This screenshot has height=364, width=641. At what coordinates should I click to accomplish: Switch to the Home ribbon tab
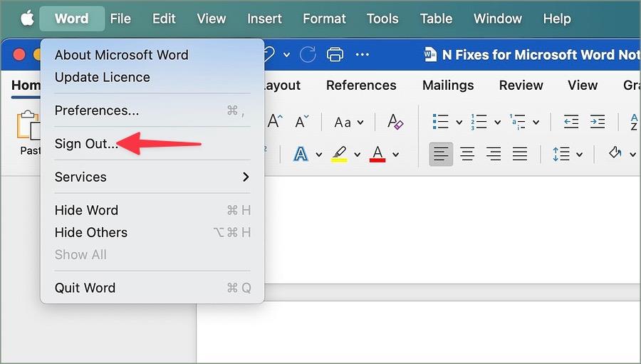point(26,85)
